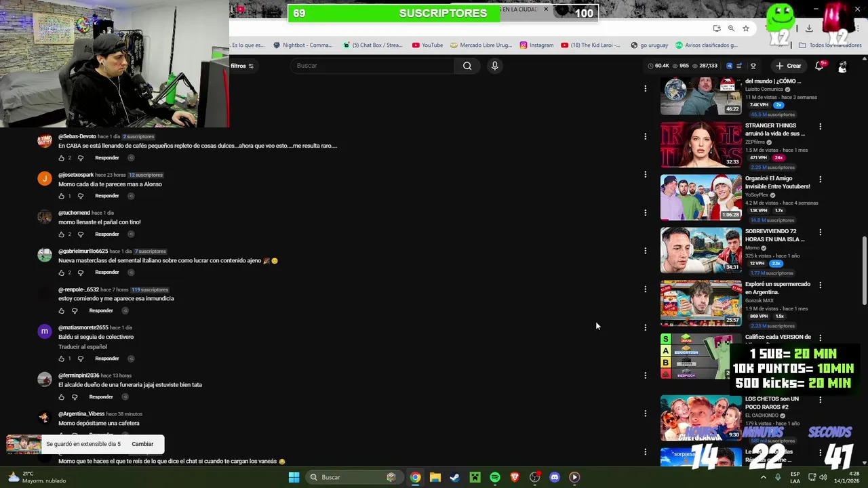Open browser downloads icon
The width and height of the screenshot is (868, 488).
(x=809, y=28)
